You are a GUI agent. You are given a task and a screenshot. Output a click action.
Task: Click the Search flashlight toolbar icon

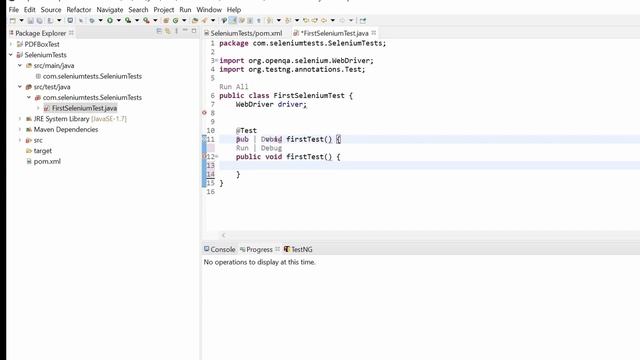204,20
